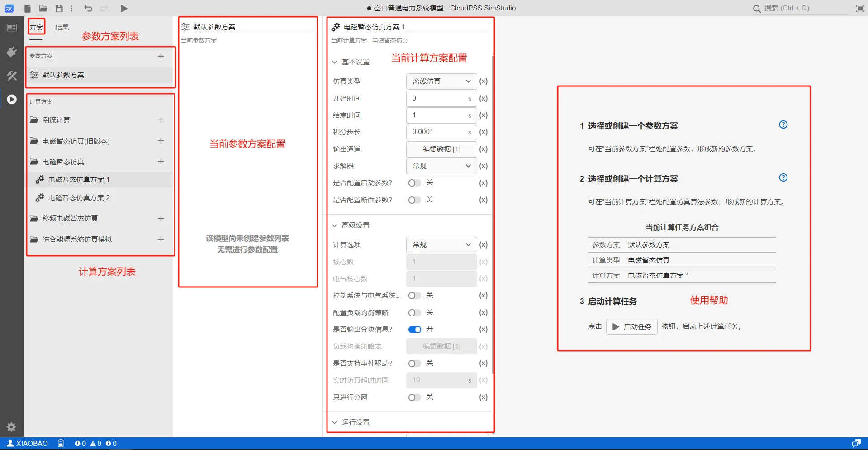Add a new 参数方案 with plus icon
The image size is (868, 450).
(x=161, y=56)
